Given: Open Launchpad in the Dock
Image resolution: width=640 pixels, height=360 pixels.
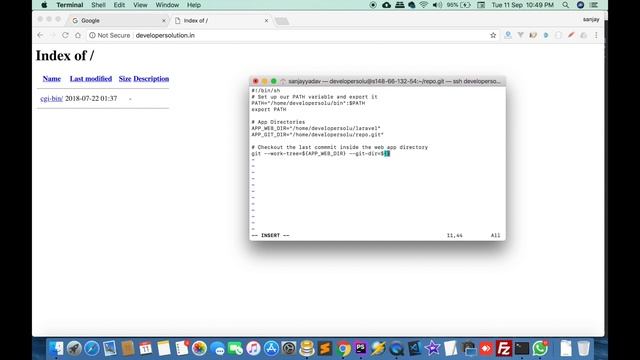Looking at the screenshot, I should coord(74,349).
